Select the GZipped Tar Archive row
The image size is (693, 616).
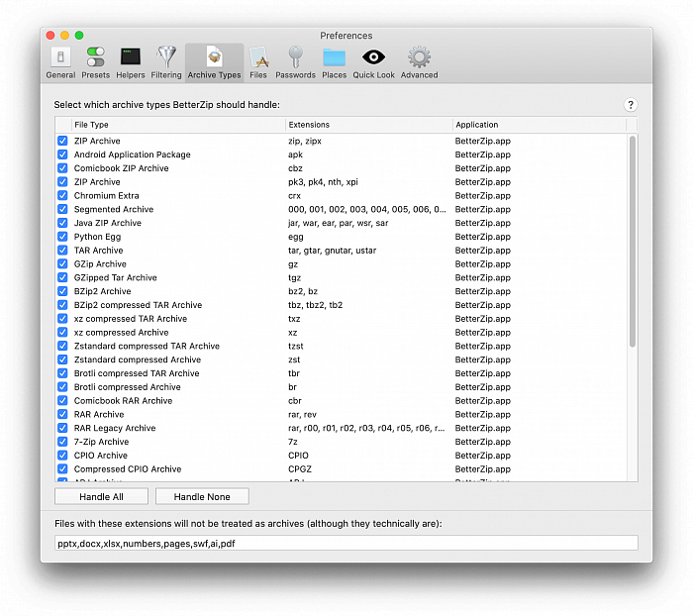point(341,277)
